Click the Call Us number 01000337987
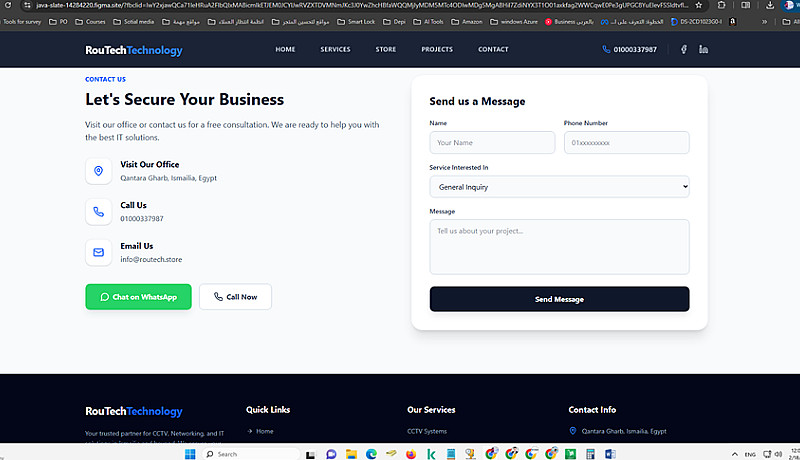 (142, 219)
